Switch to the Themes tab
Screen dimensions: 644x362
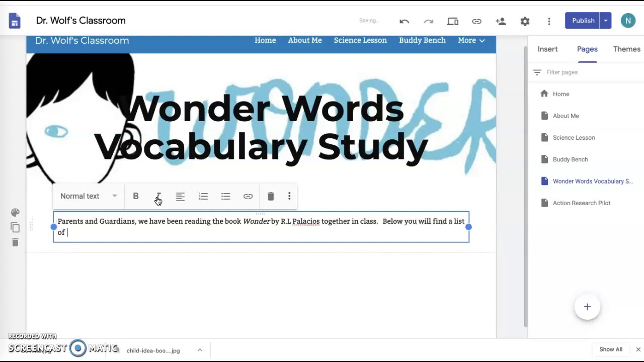coord(627,49)
